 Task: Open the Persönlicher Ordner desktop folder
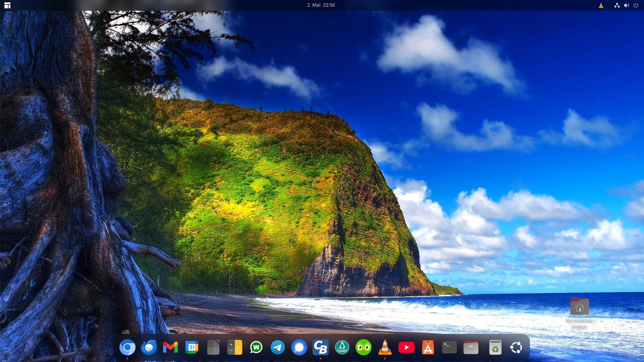pos(579,307)
